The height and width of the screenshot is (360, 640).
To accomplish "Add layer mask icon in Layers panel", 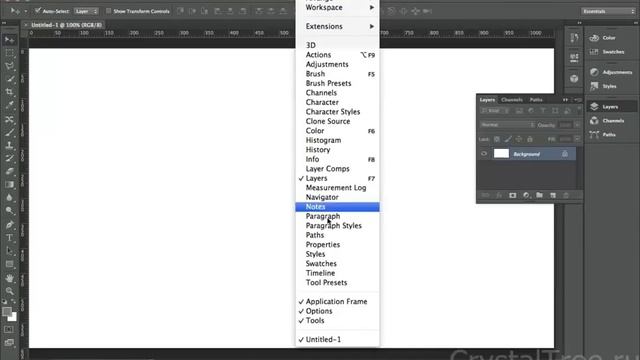I will pyautogui.click(x=513, y=196).
